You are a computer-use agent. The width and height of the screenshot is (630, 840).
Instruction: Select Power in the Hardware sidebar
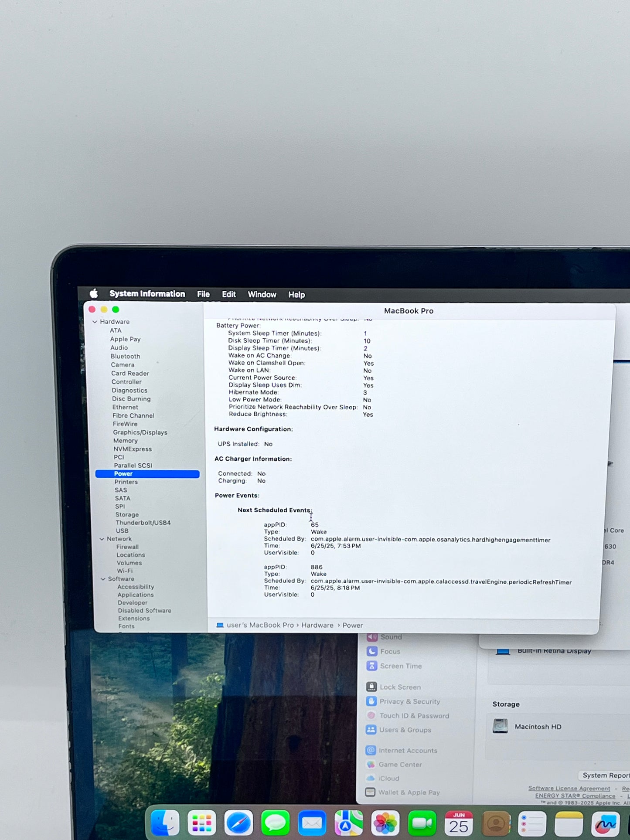tap(147, 474)
